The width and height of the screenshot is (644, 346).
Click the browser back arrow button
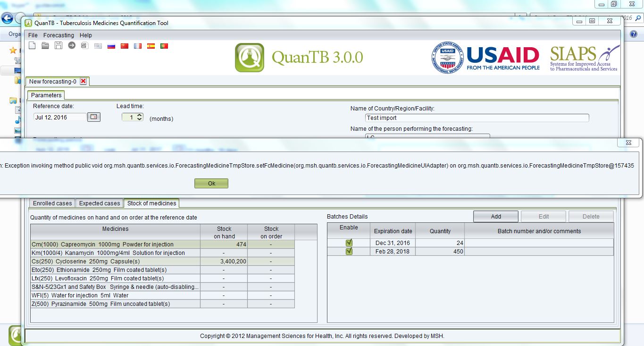pos(7,19)
